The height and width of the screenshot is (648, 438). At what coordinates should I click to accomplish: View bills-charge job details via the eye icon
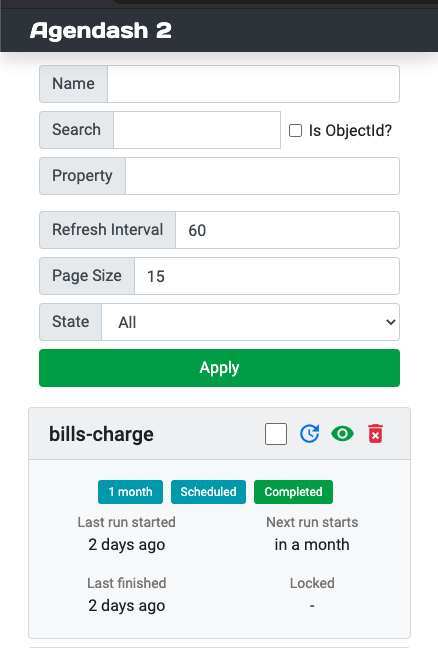pyautogui.click(x=342, y=434)
